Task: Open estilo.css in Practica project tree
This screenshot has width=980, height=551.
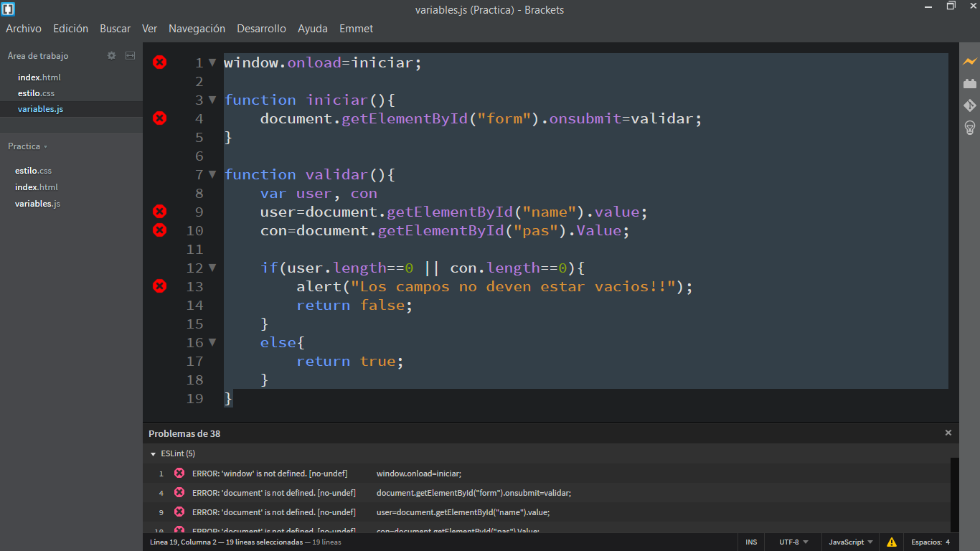Action: click(x=34, y=171)
